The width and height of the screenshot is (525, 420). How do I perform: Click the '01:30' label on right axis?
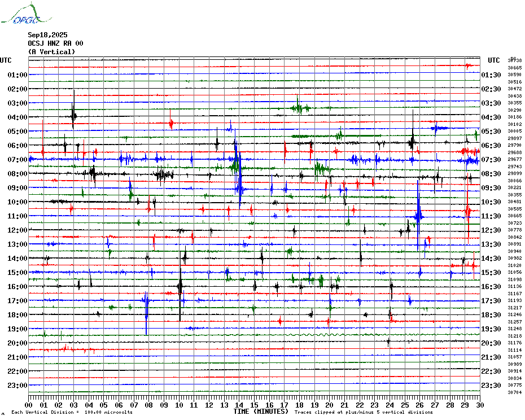491,75
